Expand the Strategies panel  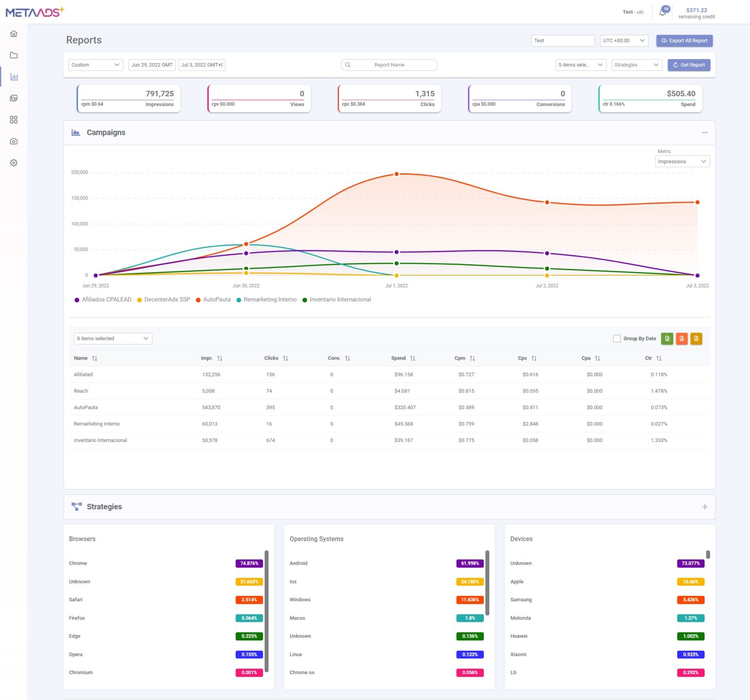(x=705, y=507)
